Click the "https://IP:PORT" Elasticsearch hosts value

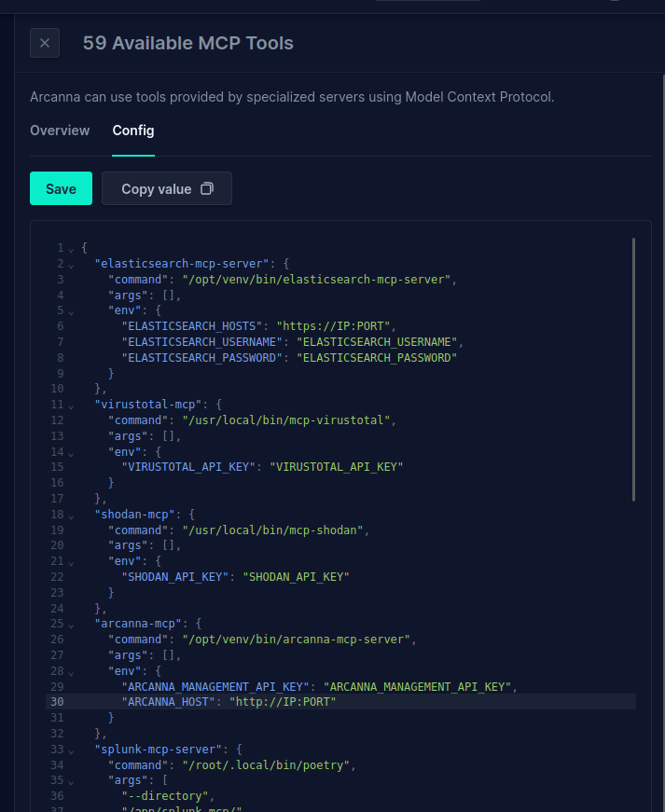coord(333,326)
